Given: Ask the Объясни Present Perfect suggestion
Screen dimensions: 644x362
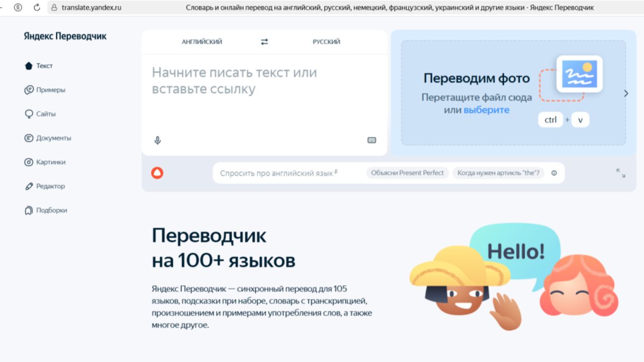Looking at the screenshot, I should (409, 172).
